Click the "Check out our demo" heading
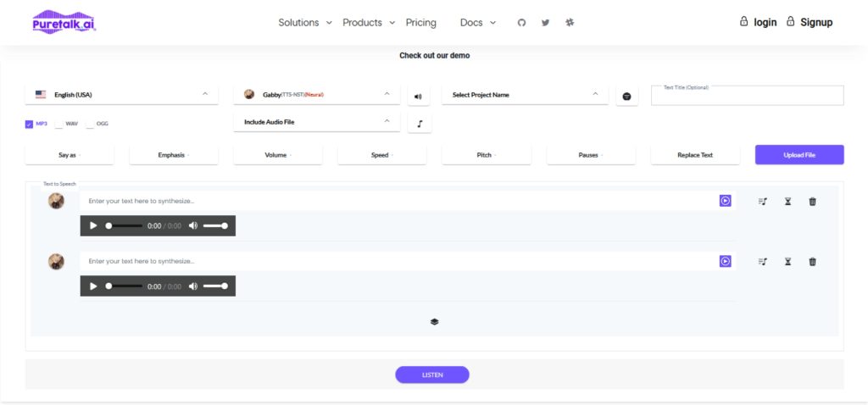 click(x=435, y=55)
